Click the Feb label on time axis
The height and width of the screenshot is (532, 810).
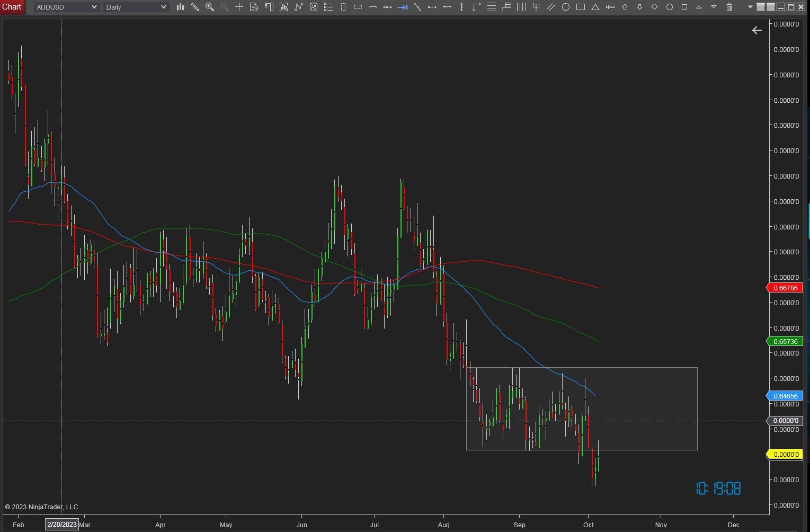[18, 525]
